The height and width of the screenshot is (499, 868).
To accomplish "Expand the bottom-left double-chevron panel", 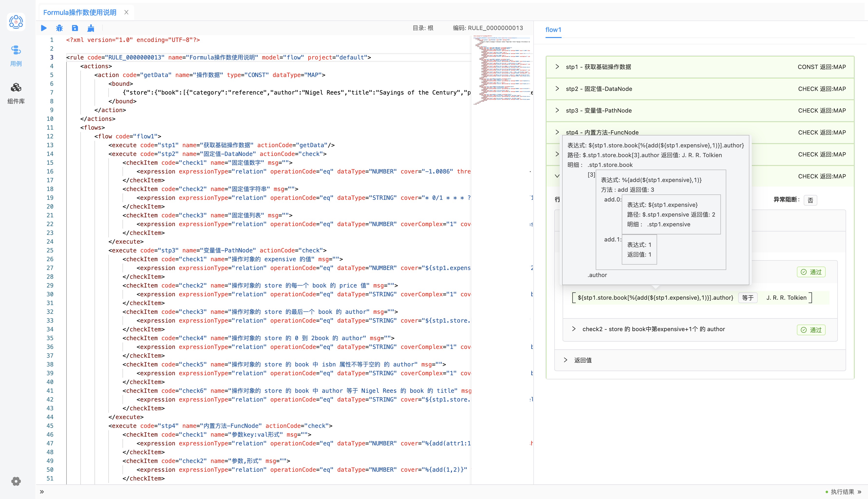I will point(42,492).
